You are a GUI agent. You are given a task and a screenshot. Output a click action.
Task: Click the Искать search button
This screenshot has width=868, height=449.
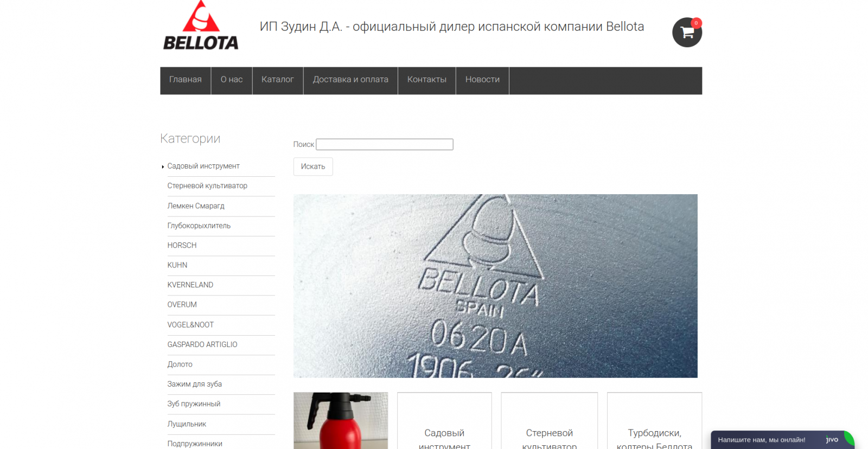pyautogui.click(x=313, y=166)
